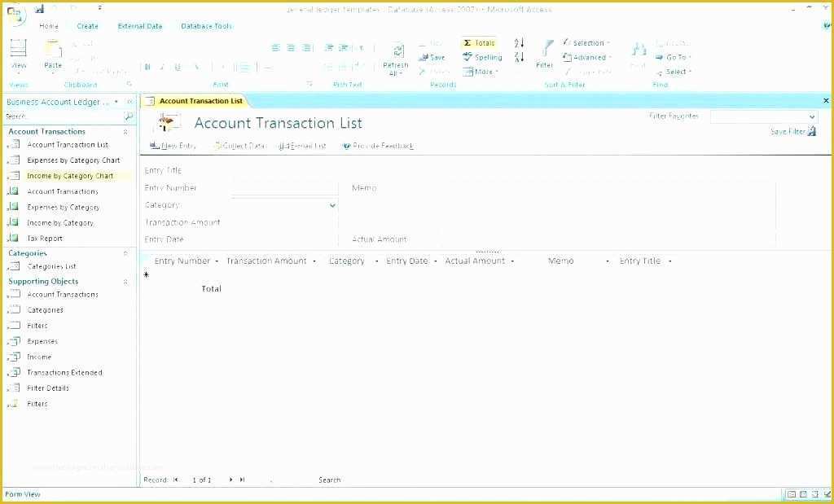The height and width of the screenshot is (504, 834).
Task: Select the Account Transaction List document tab
Action: [x=194, y=101]
